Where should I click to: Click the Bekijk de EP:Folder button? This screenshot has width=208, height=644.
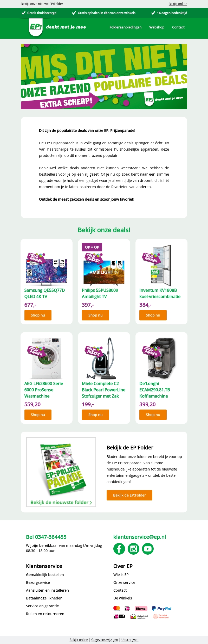point(129,495)
